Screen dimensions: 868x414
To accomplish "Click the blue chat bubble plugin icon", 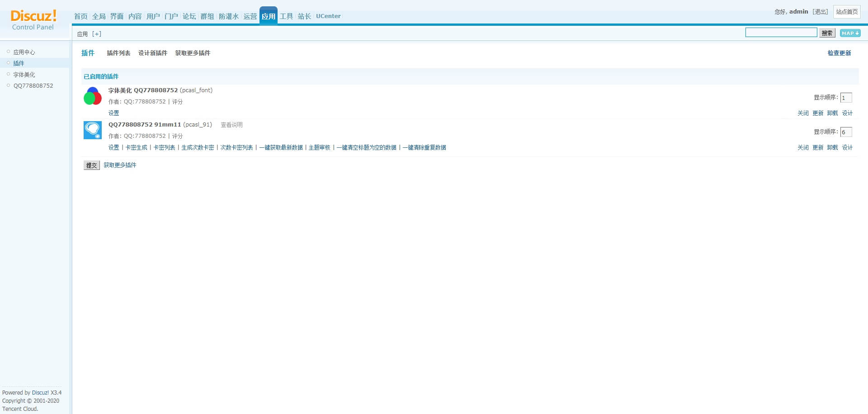I will (93, 130).
